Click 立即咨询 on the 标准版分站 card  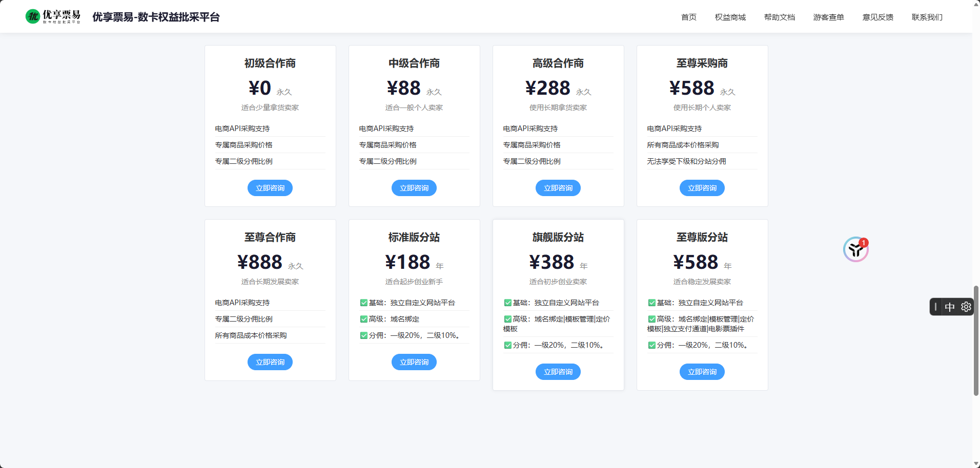414,362
